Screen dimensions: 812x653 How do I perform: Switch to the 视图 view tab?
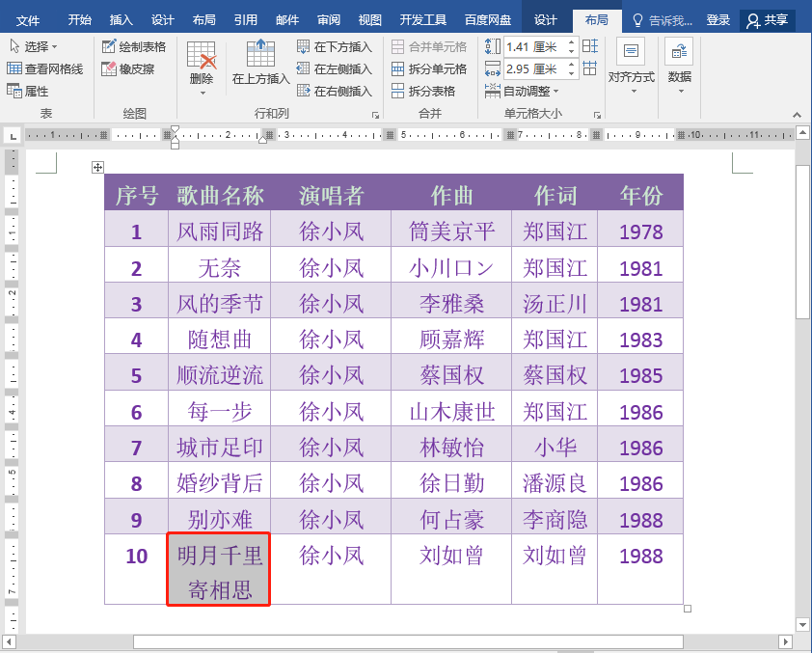[x=369, y=19]
